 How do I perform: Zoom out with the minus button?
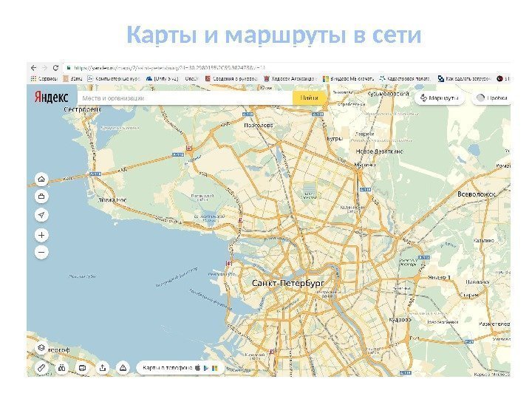[41, 252]
